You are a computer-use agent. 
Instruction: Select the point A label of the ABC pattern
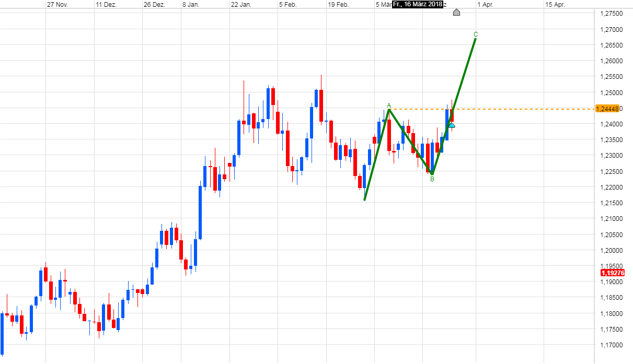[x=389, y=106]
